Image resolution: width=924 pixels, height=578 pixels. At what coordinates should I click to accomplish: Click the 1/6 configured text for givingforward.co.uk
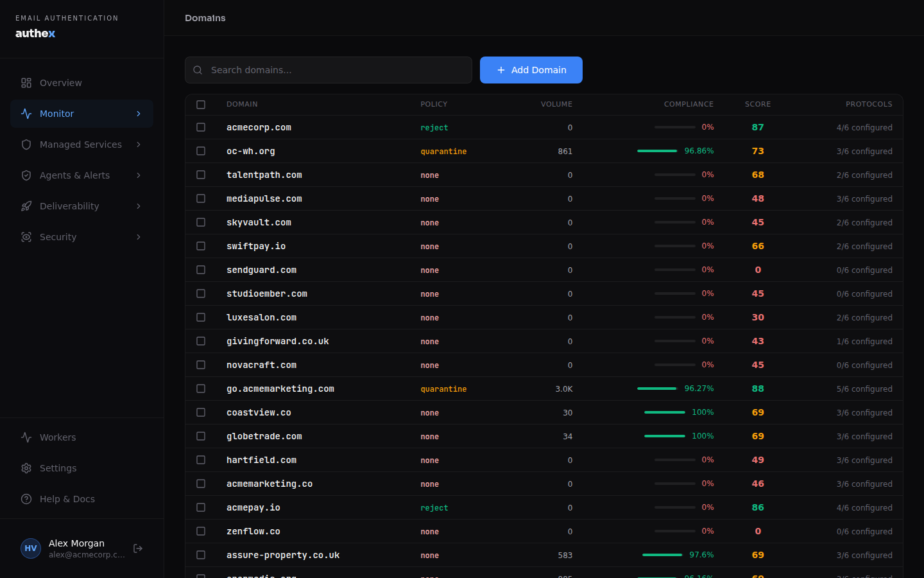(864, 341)
